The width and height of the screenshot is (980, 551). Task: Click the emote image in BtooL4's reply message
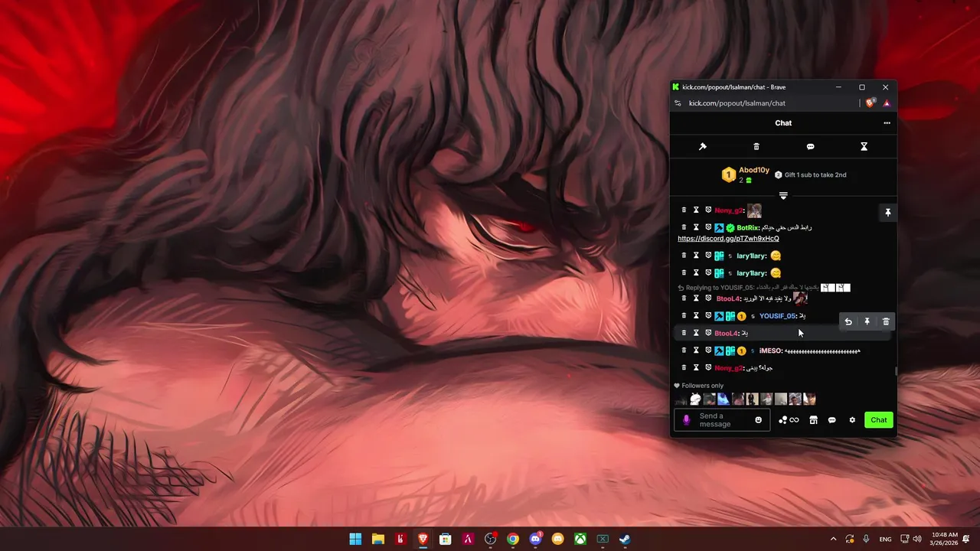pyautogui.click(x=800, y=298)
